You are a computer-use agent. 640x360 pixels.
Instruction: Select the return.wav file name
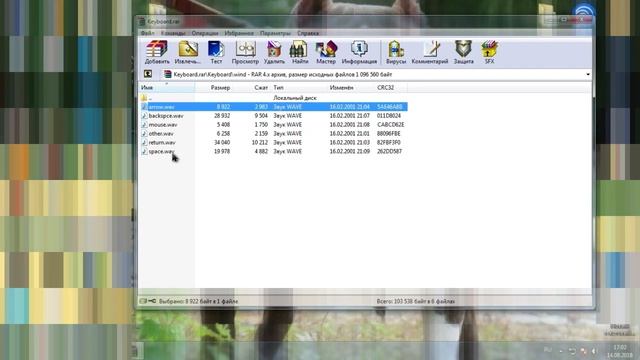point(162,142)
